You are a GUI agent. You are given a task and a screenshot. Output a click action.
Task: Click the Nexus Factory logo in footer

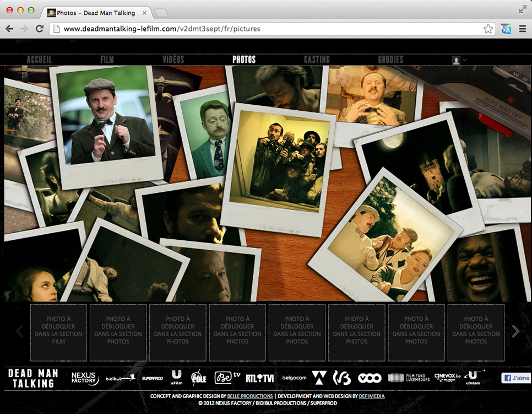click(x=85, y=378)
